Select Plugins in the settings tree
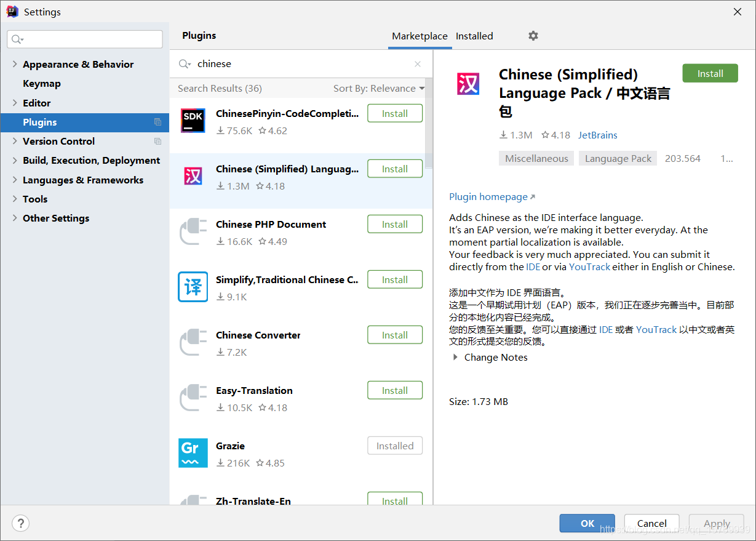 [84, 122]
